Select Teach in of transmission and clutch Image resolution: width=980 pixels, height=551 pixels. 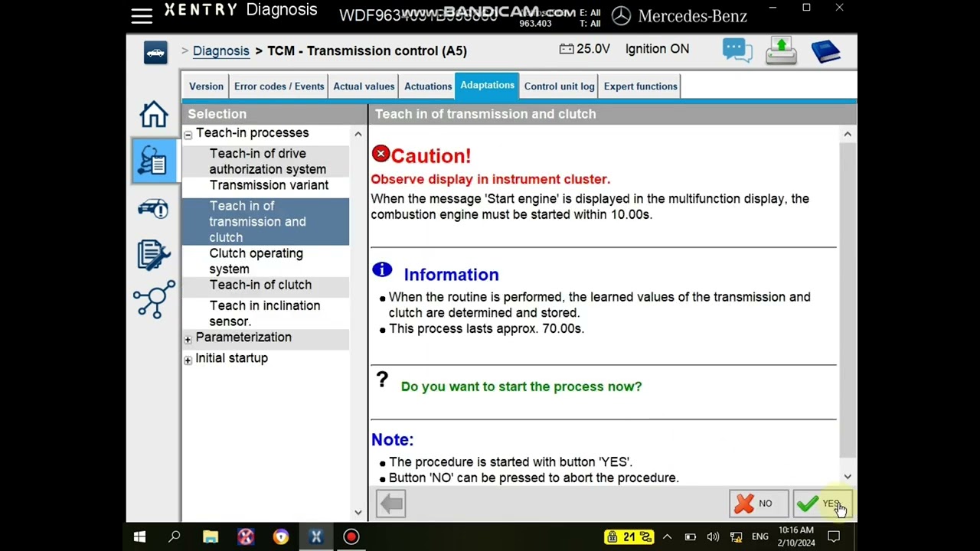click(265, 222)
